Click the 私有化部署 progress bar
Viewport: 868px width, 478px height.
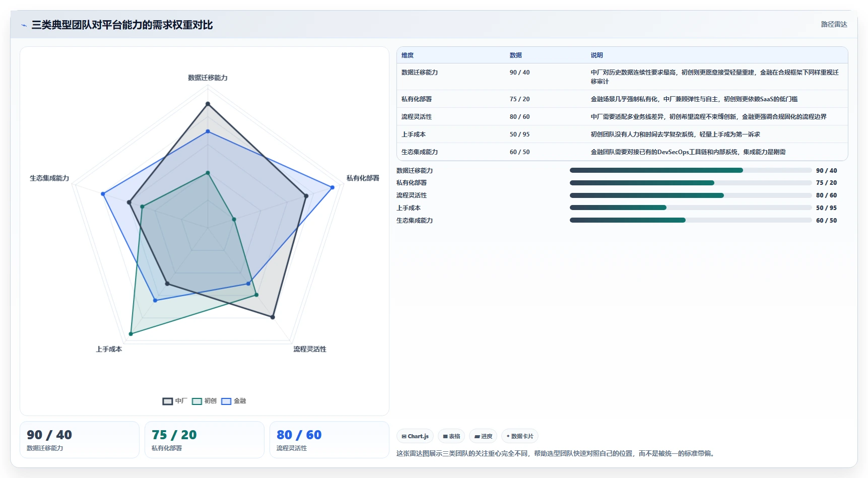691,183
